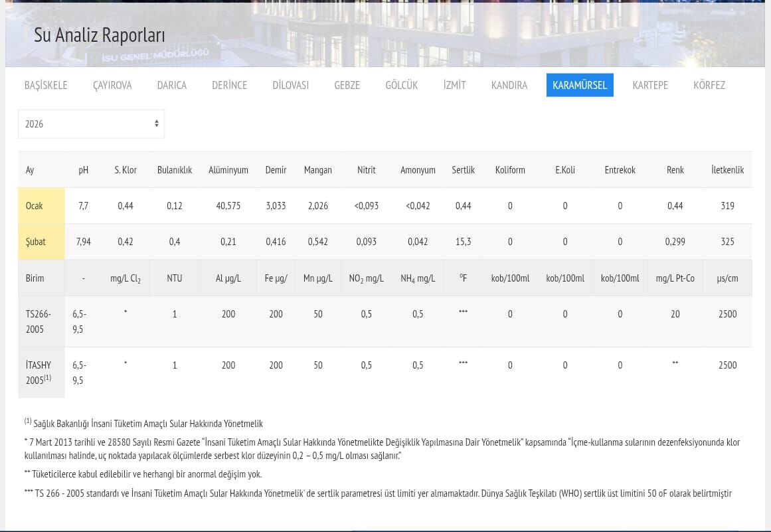View the KARTEPE tab
771x532 pixels.
tap(649, 85)
